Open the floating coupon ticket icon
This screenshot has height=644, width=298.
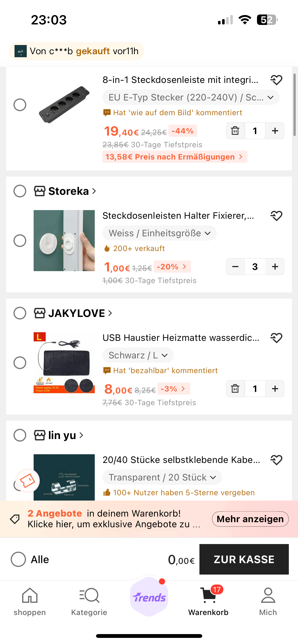pyautogui.click(x=28, y=481)
